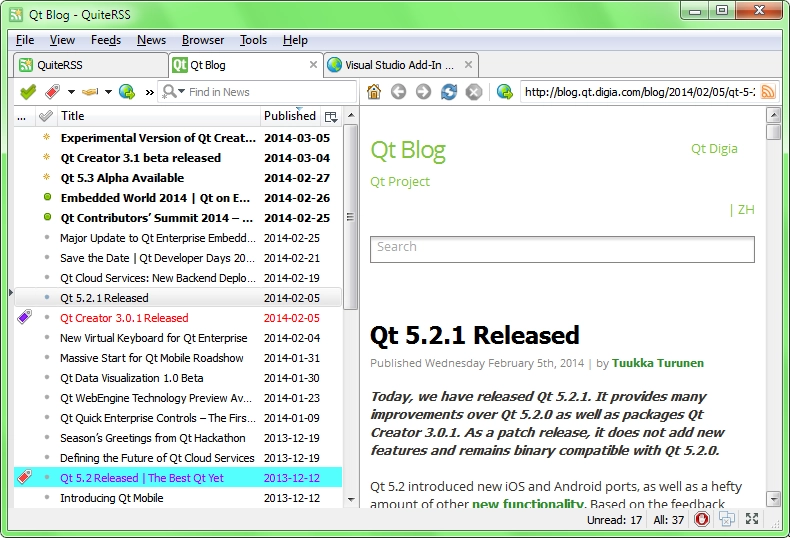
Task: Click the share news toolbar icon
Action: 90,92
